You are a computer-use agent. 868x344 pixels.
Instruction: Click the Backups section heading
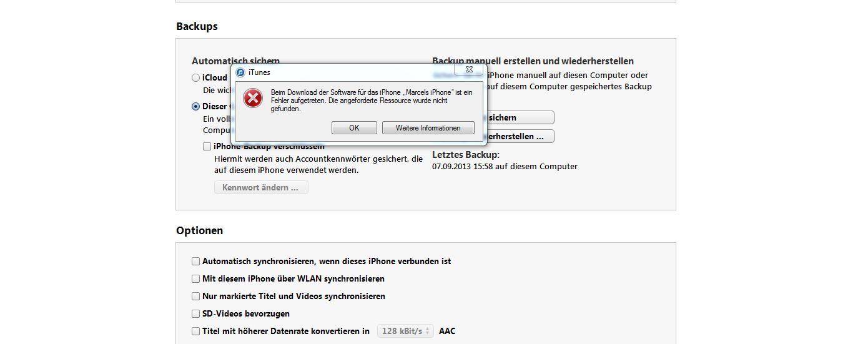pos(197,27)
